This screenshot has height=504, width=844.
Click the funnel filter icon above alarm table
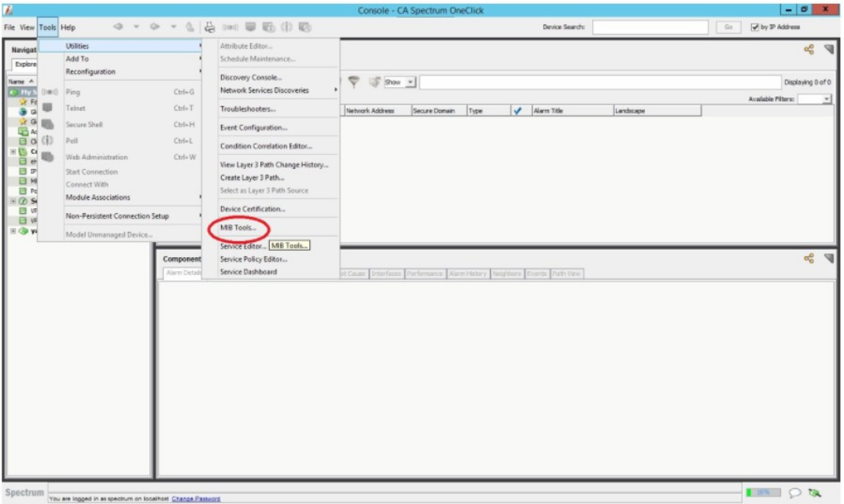pos(354,82)
